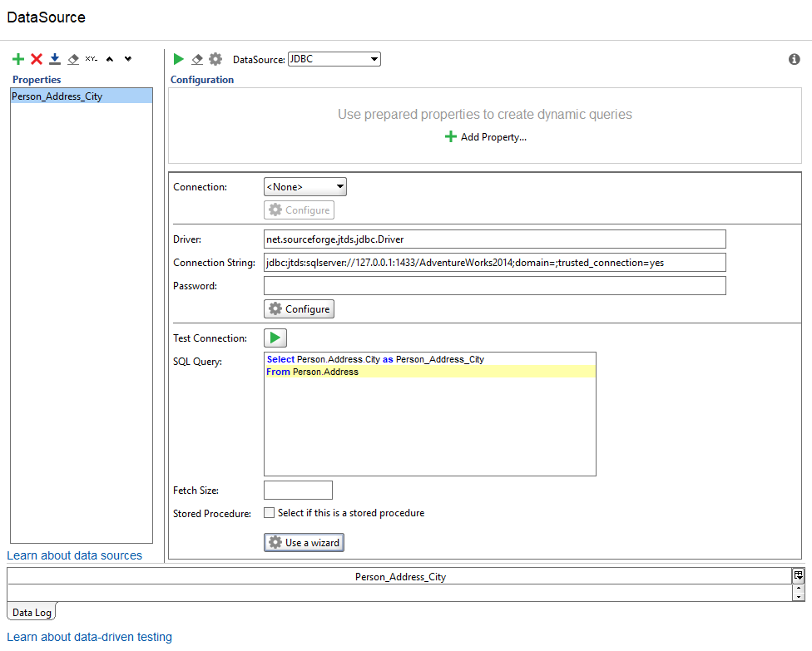Select Person_Address_City in the Properties list
The height and width of the screenshot is (651, 812).
pos(82,96)
